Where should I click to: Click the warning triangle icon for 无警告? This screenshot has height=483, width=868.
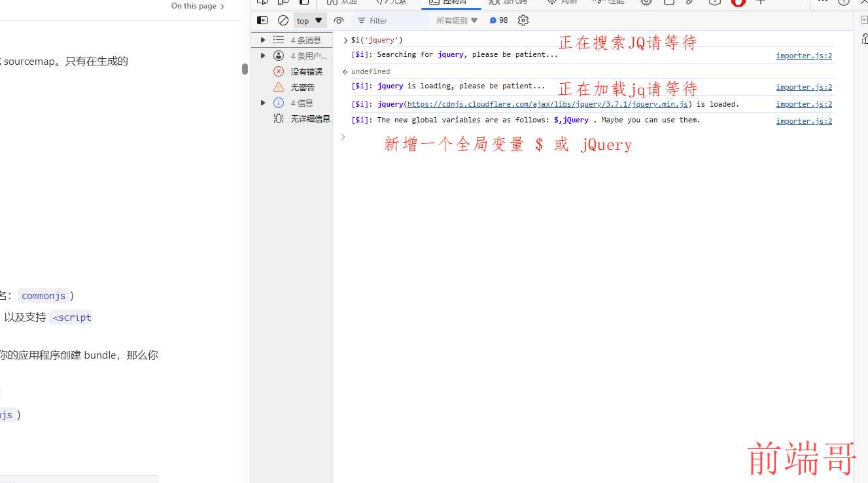tap(279, 87)
